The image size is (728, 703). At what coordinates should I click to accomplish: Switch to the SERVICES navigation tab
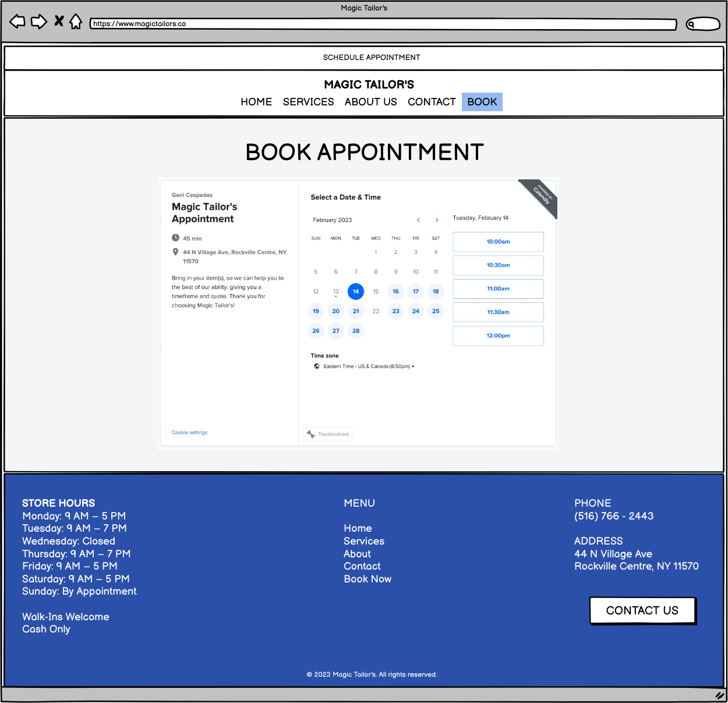[308, 102]
